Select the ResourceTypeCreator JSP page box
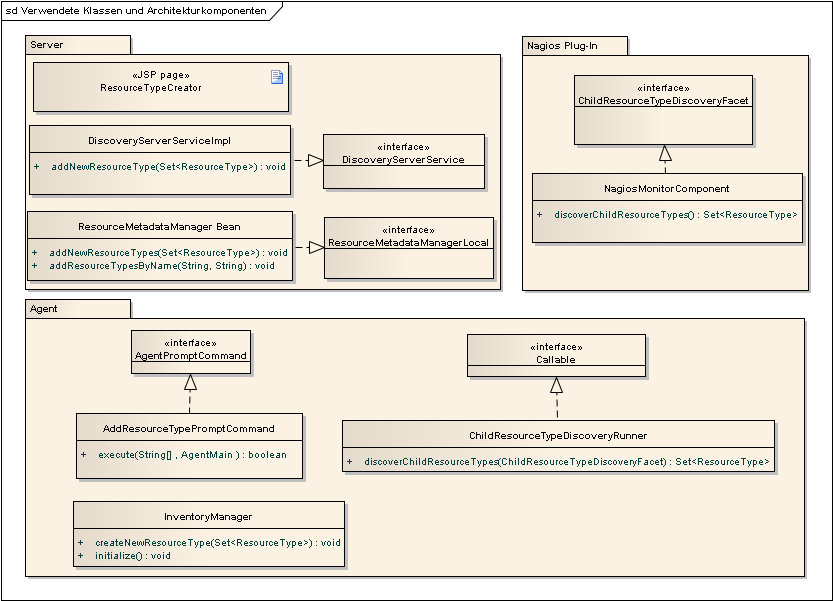The height and width of the screenshot is (601, 833). click(x=161, y=87)
